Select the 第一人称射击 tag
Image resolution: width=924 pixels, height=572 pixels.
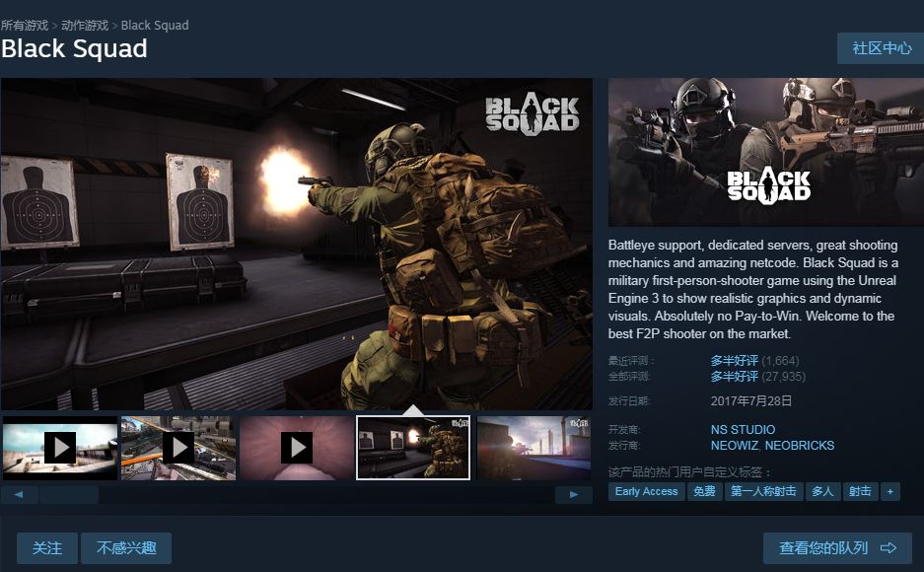point(763,491)
